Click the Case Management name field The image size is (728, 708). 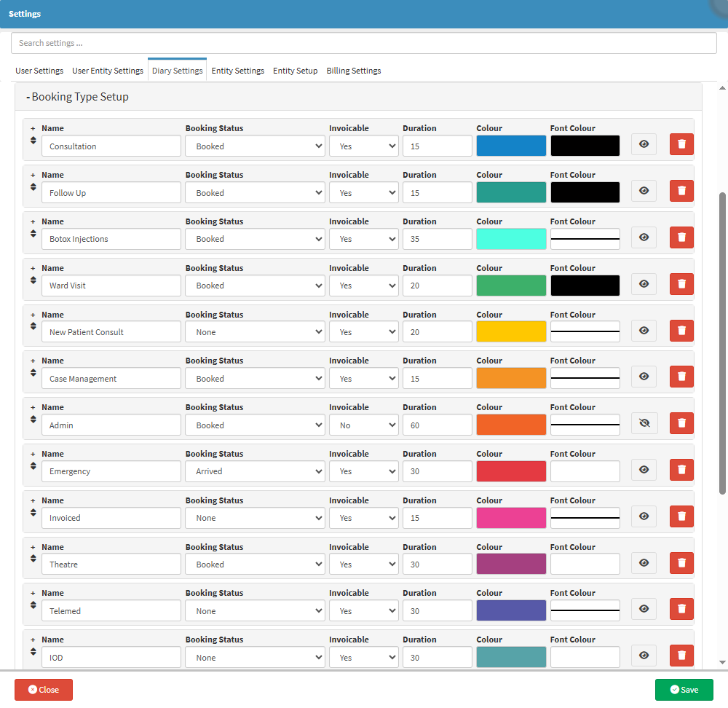[111, 378]
